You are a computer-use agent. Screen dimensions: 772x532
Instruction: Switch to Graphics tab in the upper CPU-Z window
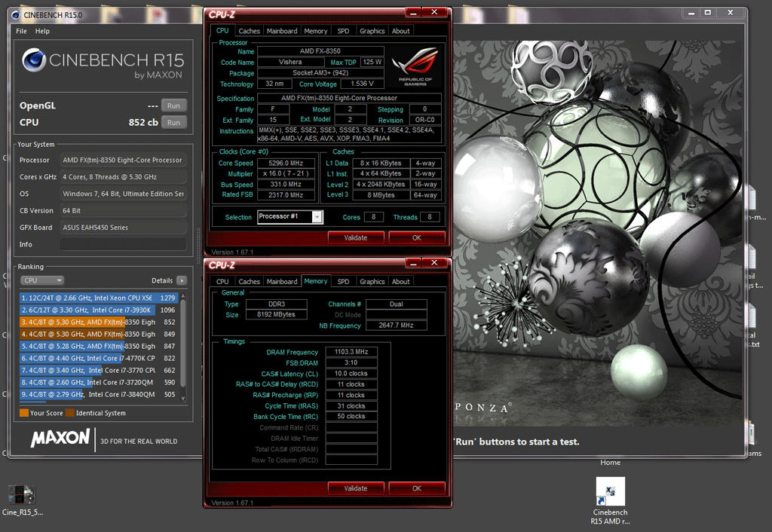tap(372, 31)
